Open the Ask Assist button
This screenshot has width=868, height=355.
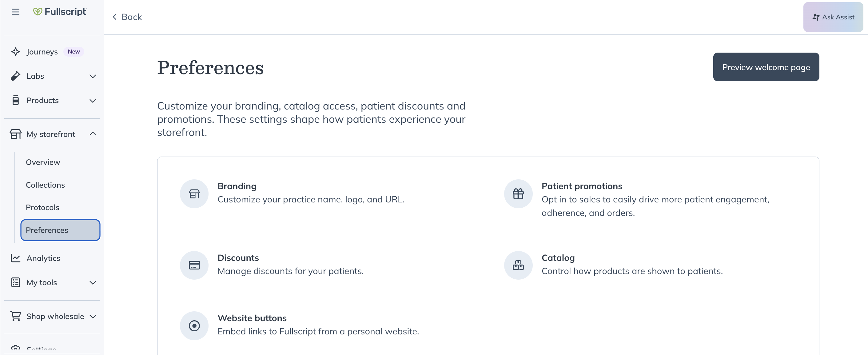(833, 17)
